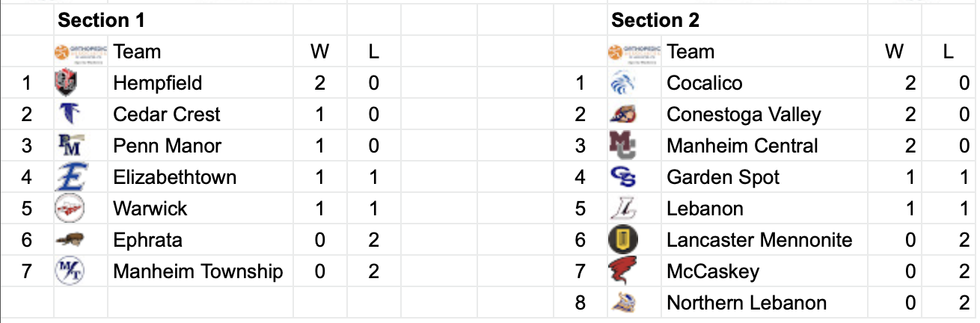
Task: Click the Hempfield wins cell
Action: click(x=320, y=83)
